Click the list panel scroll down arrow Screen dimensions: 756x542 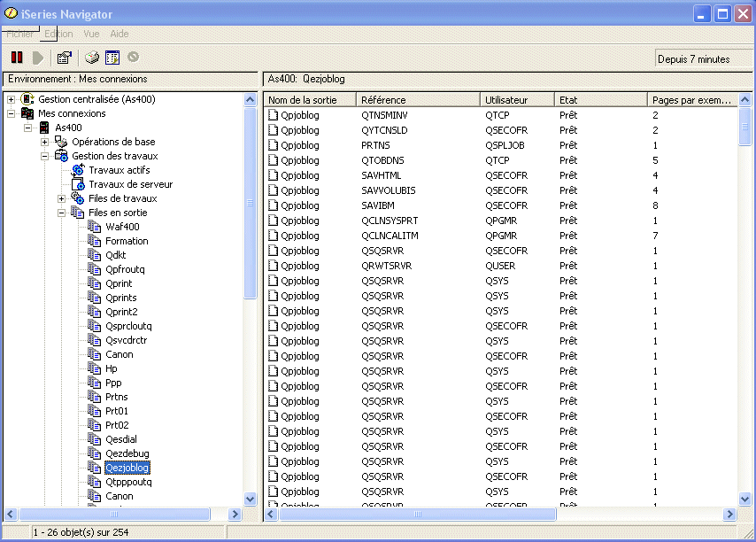coord(744,499)
